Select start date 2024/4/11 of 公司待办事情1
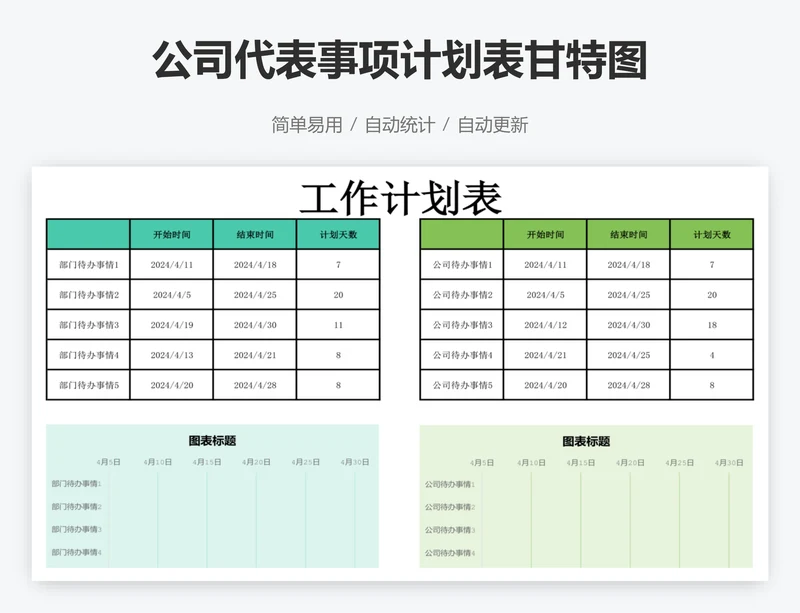The image size is (800, 613). [545, 264]
